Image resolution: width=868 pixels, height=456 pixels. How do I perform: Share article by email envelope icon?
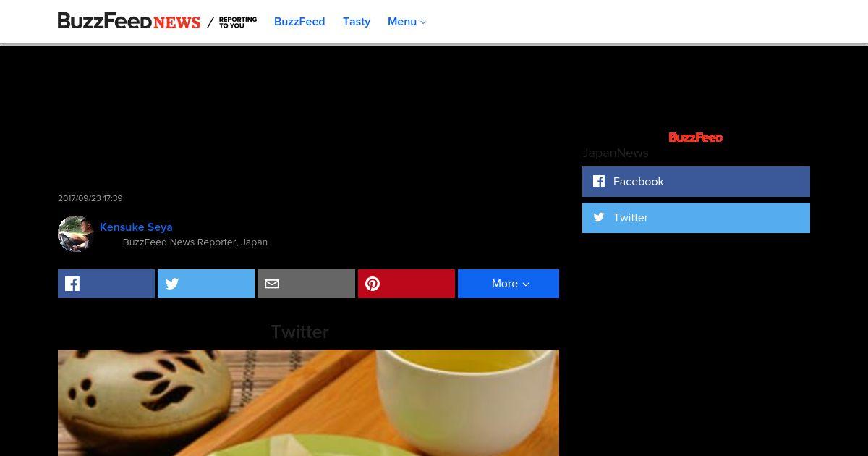pos(306,284)
